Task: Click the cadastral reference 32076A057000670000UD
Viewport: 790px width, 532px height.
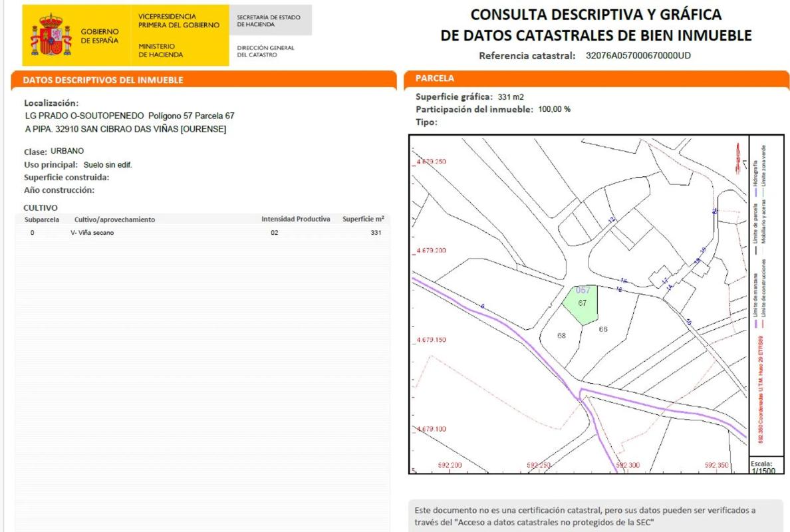Action: pos(638,56)
